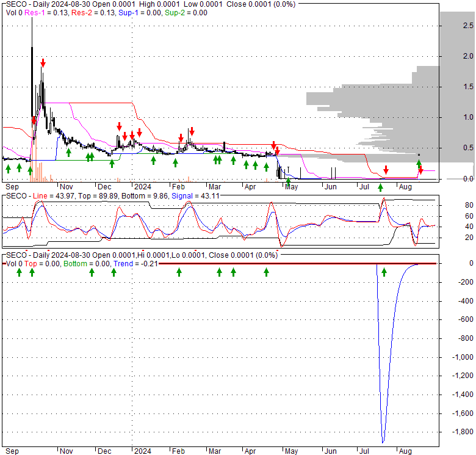Click the 1.0 price axis label
Screen dimensions: 476x455
pos(468,117)
